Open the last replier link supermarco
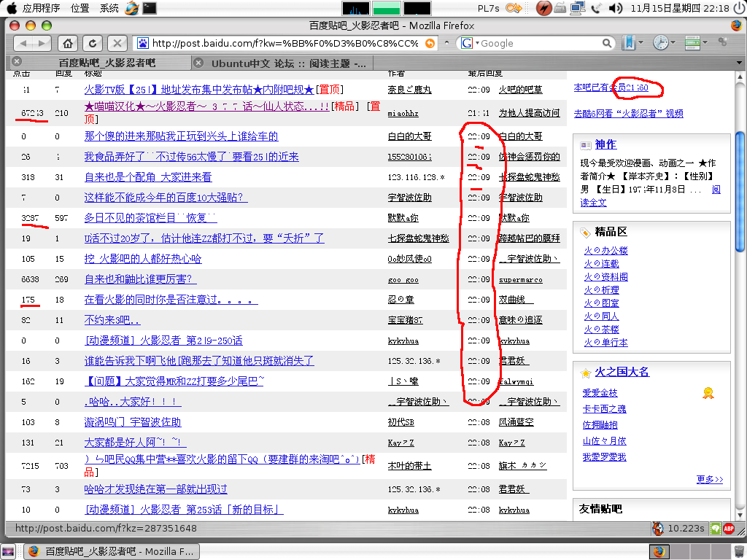 pyautogui.click(x=521, y=279)
